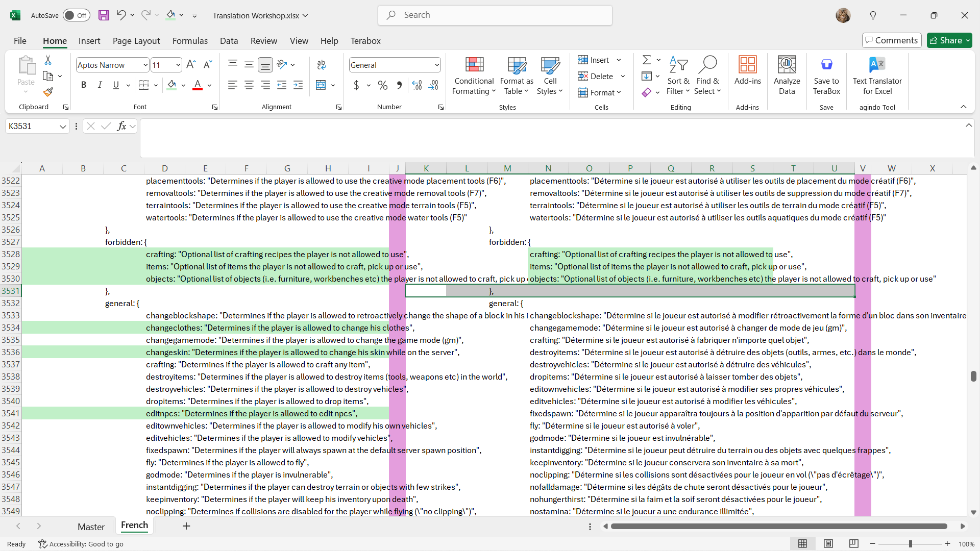Expand the font name dropdown
The image size is (980, 551).
click(145, 65)
